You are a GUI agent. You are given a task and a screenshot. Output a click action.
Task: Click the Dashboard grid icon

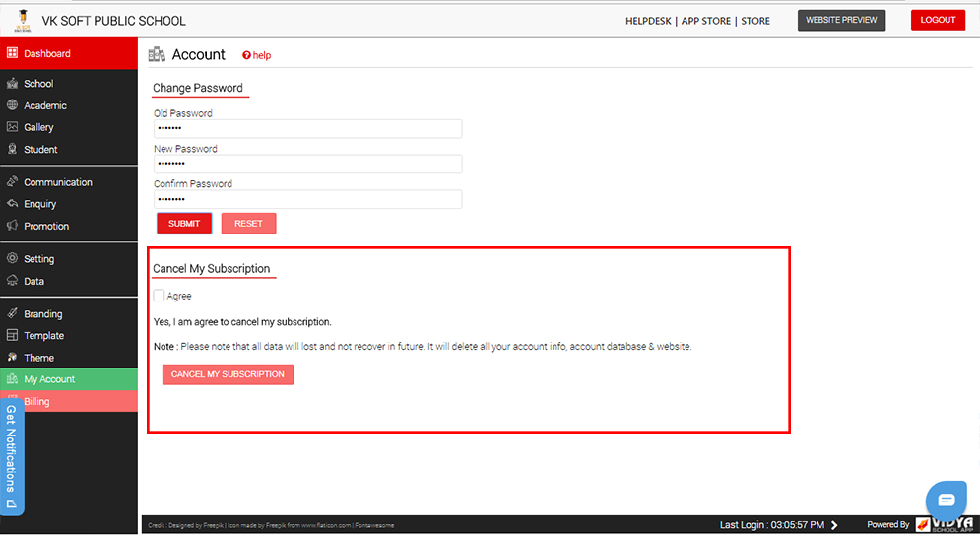point(12,53)
